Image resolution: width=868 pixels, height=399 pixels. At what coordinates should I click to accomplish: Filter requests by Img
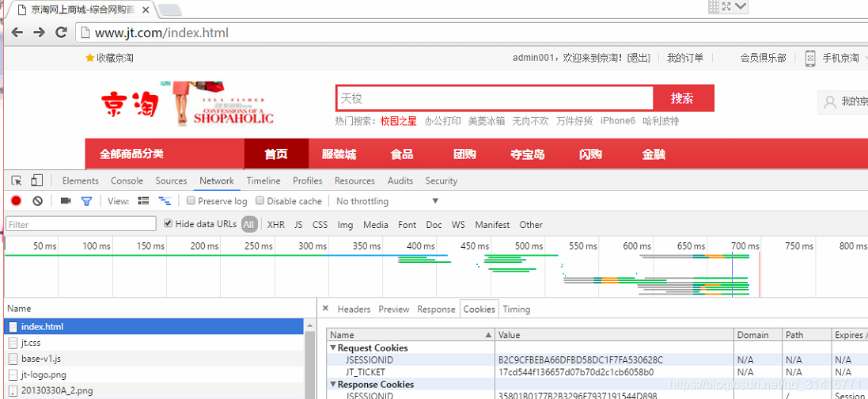point(345,225)
